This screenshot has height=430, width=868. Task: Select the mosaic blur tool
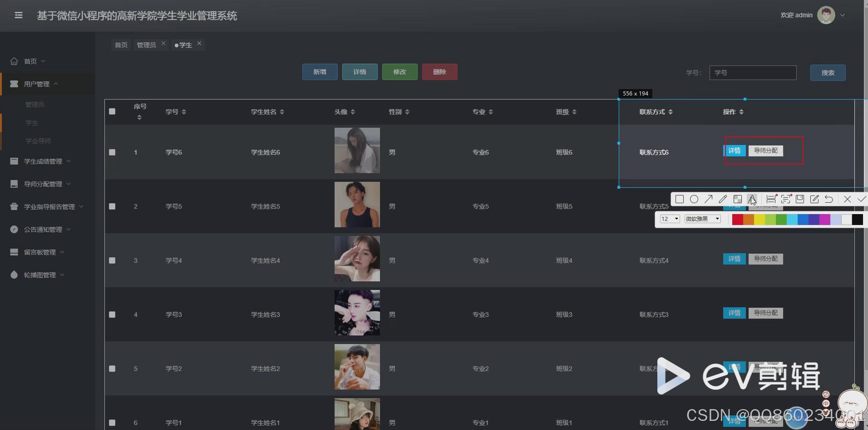click(x=738, y=199)
